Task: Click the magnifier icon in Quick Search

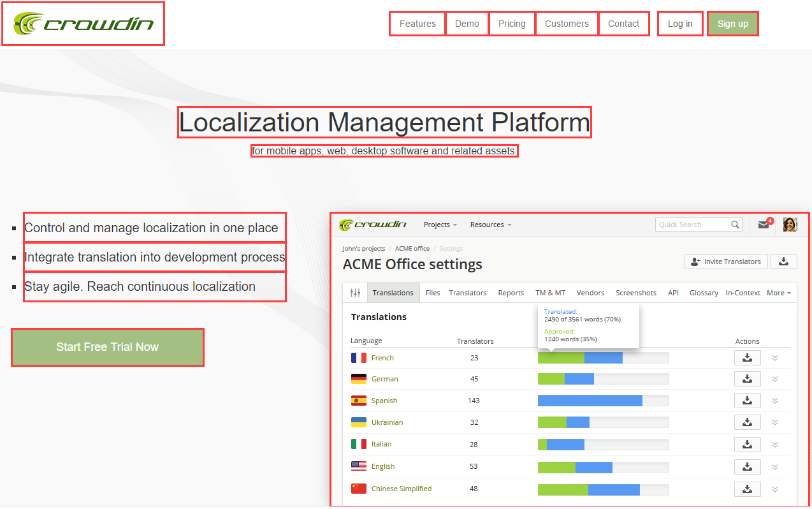Action: coord(736,225)
